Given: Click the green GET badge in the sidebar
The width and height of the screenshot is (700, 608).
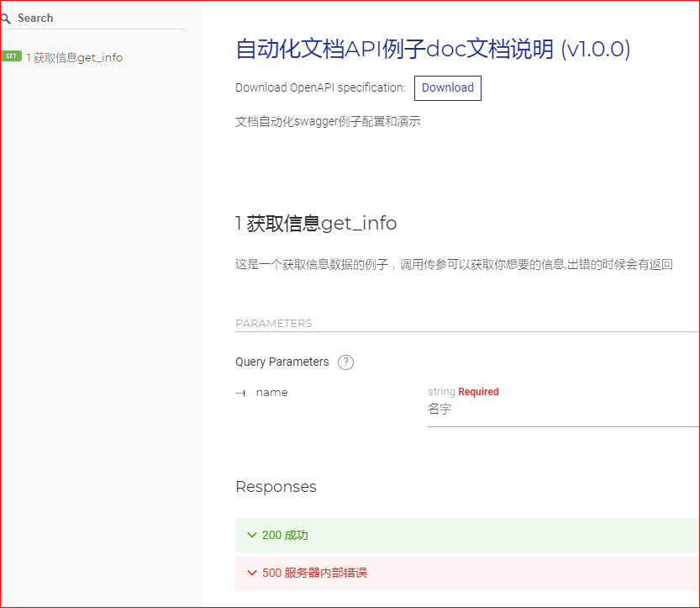Looking at the screenshot, I should (x=12, y=56).
